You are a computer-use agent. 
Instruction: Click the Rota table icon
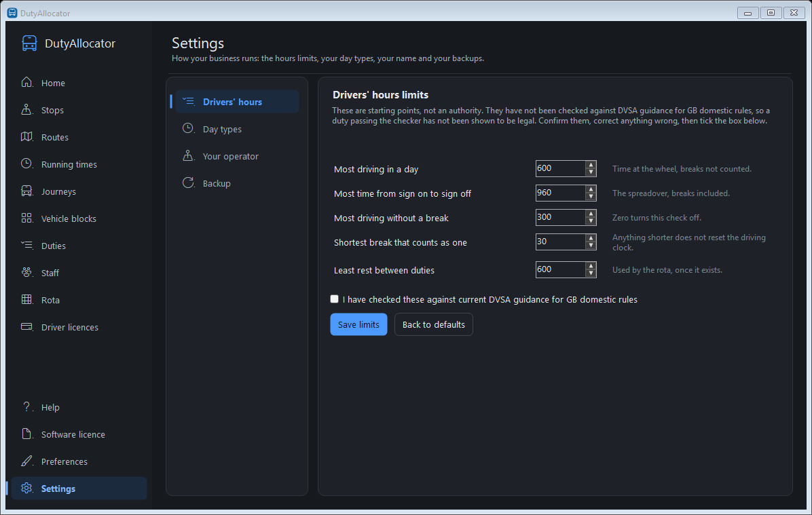tap(27, 299)
